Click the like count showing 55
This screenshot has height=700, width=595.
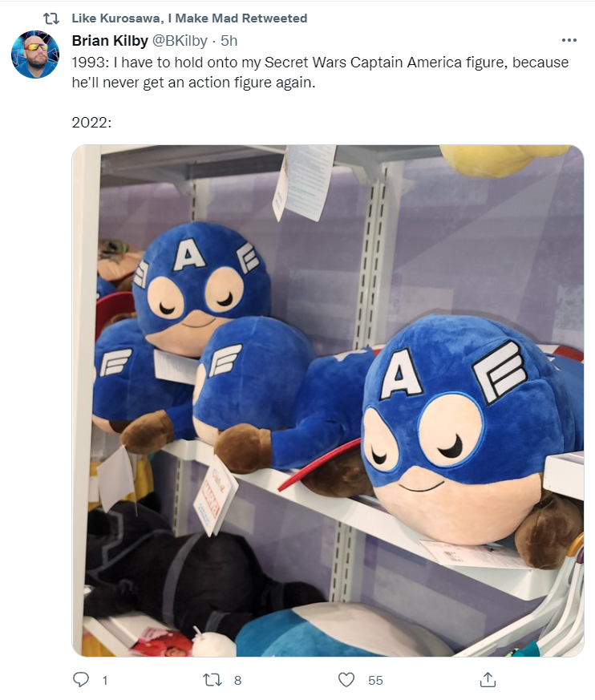(375, 681)
